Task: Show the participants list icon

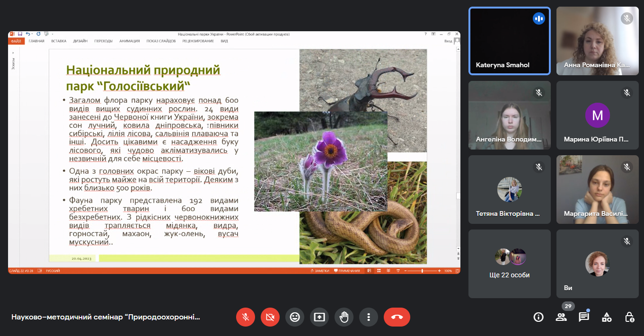Action: point(561,317)
